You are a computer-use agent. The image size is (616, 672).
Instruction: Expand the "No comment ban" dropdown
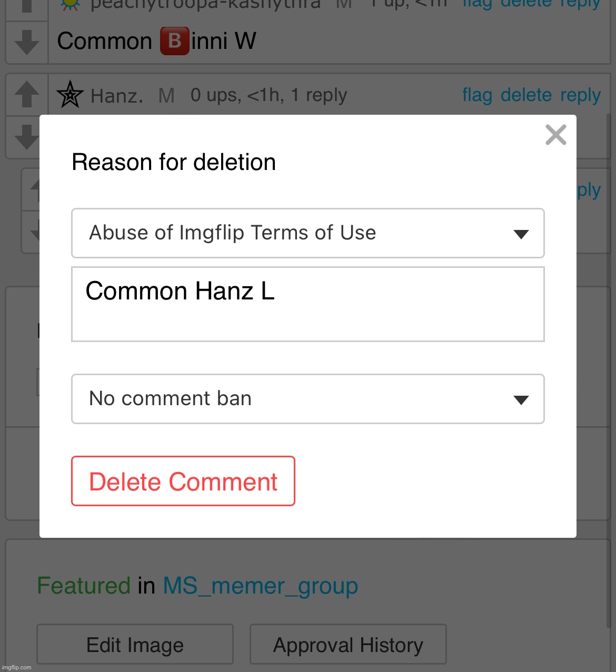click(x=307, y=399)
